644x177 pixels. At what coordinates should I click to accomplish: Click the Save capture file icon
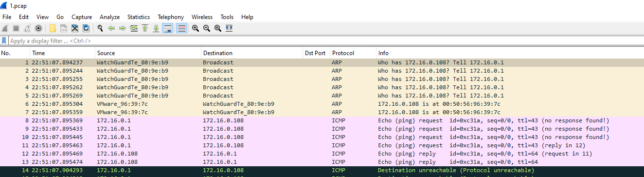coord(64,28)
